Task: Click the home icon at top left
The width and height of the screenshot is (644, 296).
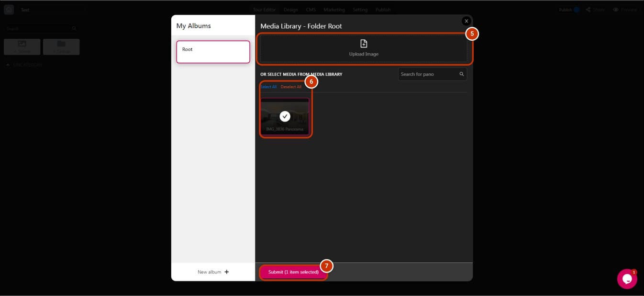Action: pyautogui.click(x=9, y=10)
